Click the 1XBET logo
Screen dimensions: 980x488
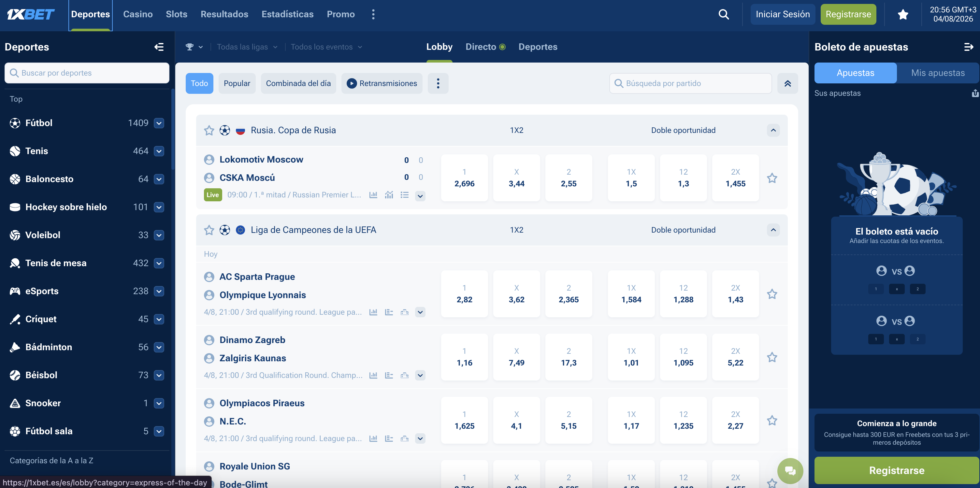click(31, 14)
